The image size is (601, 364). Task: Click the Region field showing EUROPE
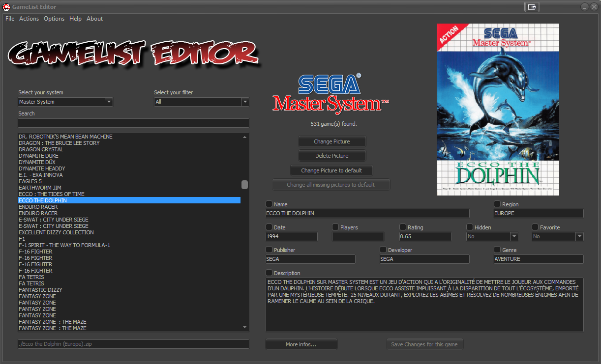click(539, 213)
